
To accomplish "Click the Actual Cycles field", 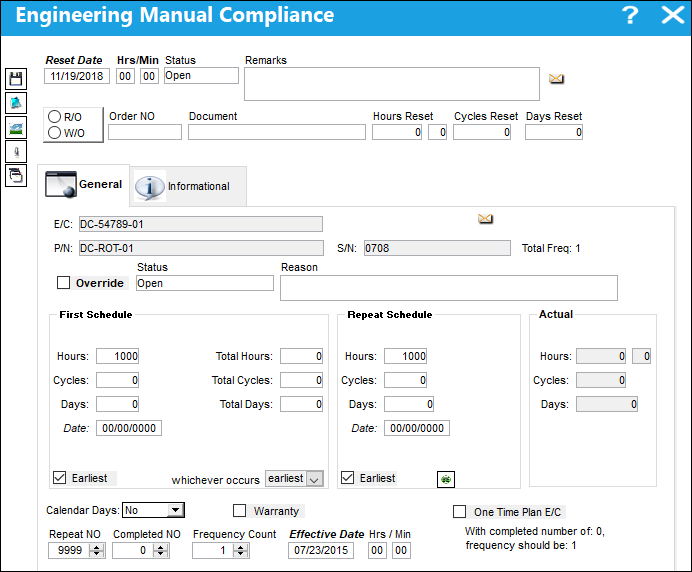I will tap(601, 380).
